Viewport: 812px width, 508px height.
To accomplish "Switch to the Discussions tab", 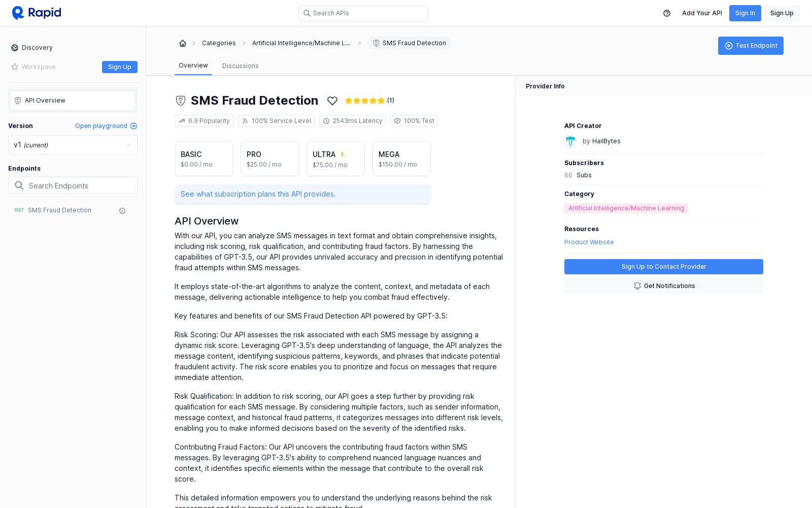I will 241,66.
